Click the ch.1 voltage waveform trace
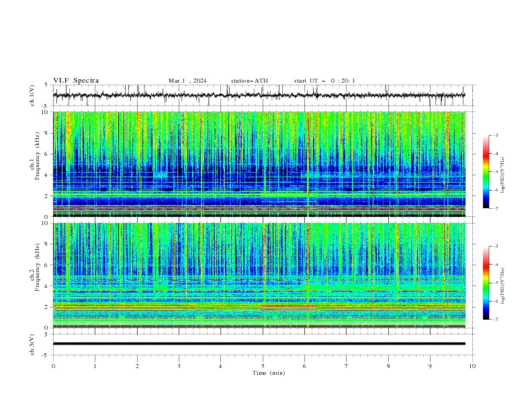This screenshot has width=532, height=411. click(x=259, y=95)
